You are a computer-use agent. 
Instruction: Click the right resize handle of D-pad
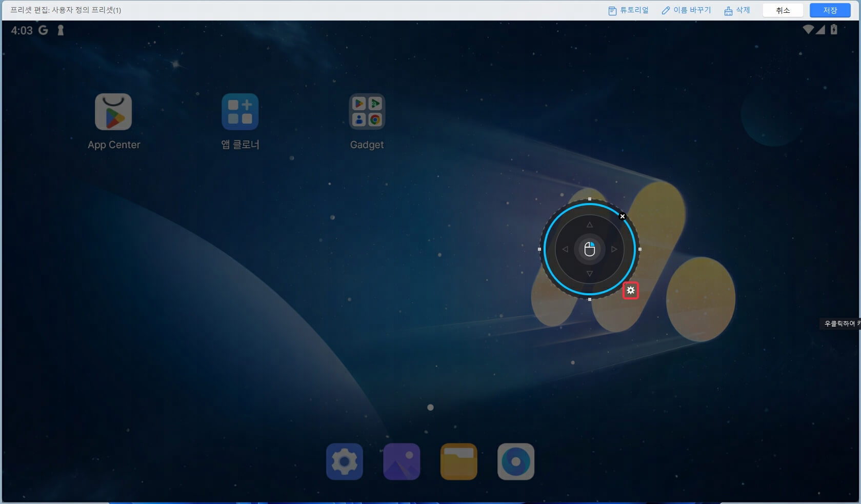pos(639,249)
